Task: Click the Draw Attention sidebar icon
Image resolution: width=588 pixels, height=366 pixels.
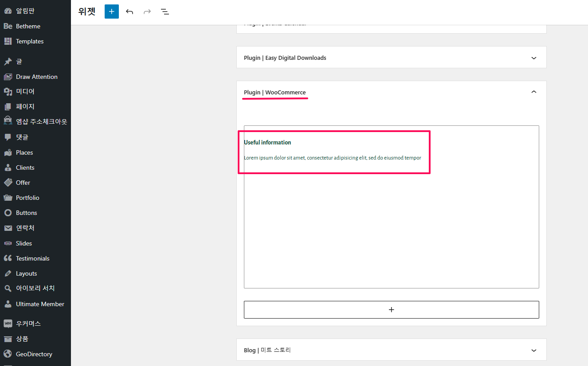Action: tap(8, 77)
